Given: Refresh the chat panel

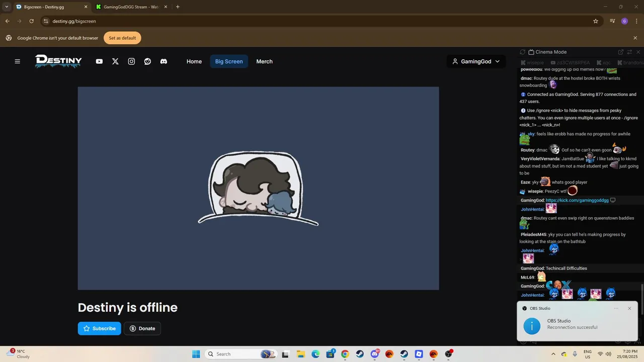Looking at the screenshot, I should [522, 52].
